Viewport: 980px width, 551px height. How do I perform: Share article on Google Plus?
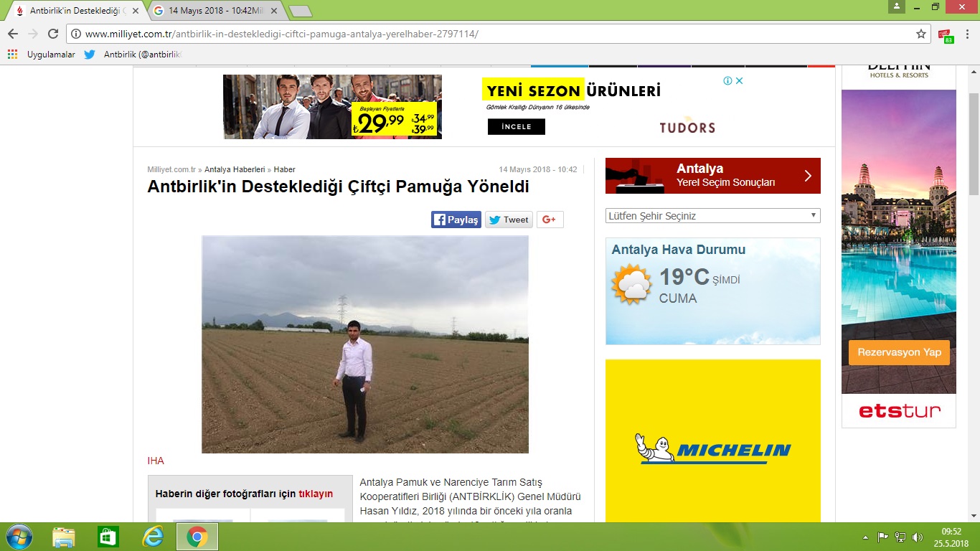(x=550, y=220)
